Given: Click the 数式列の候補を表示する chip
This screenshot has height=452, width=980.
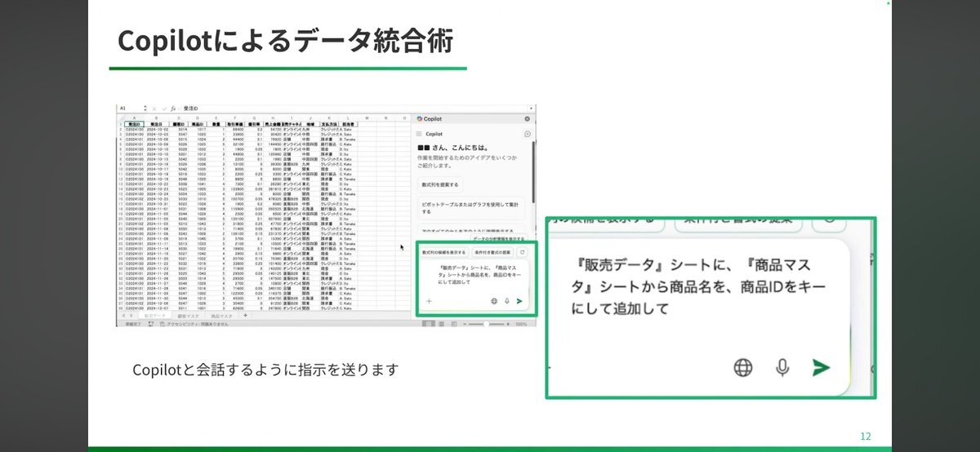Looking at the screenshot, I should click(x=443, y=253).
